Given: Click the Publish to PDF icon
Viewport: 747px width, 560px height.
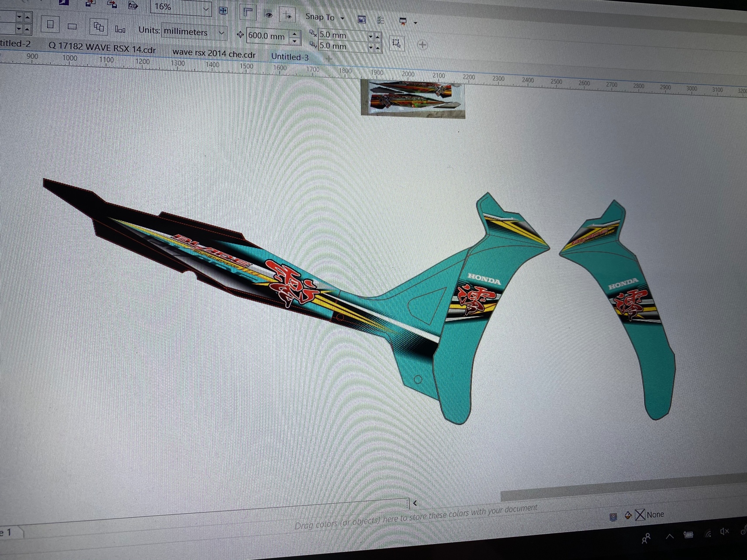Looking at the screenshot, I should [133, 5].
